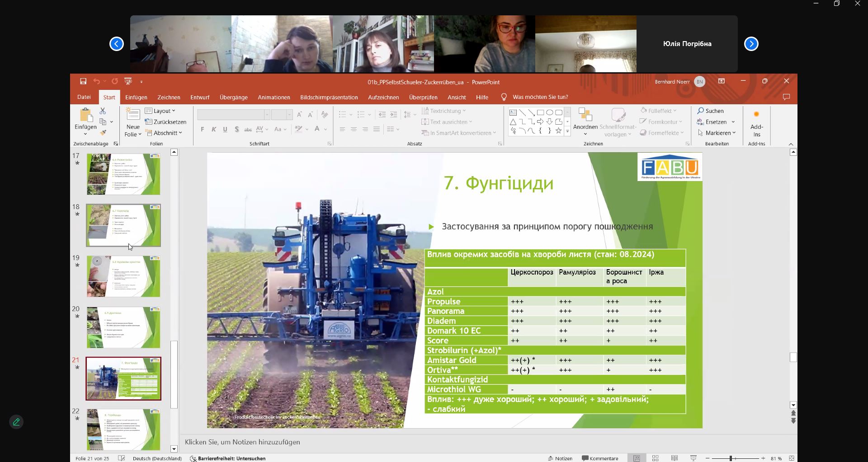Click Barrierefreiheit: Untersuchen in status bar
The height and width of the screenshot is (462, 868).
point(227,458)
